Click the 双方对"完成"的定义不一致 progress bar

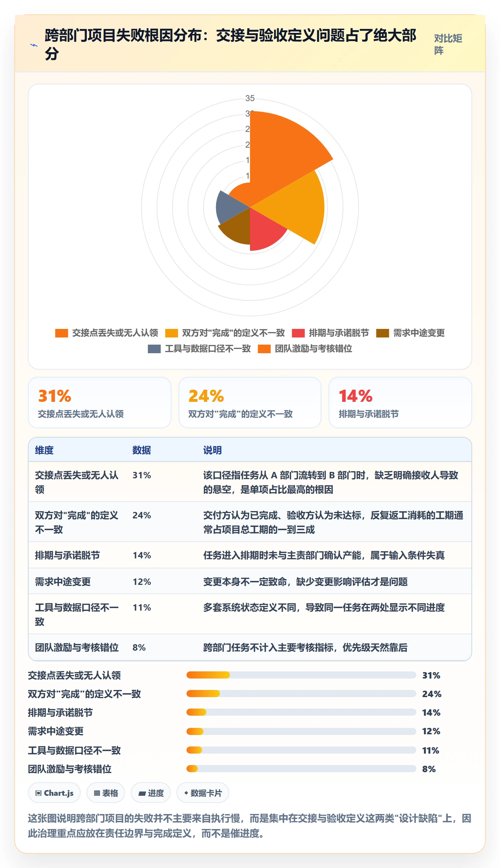[x=301, y=694]
